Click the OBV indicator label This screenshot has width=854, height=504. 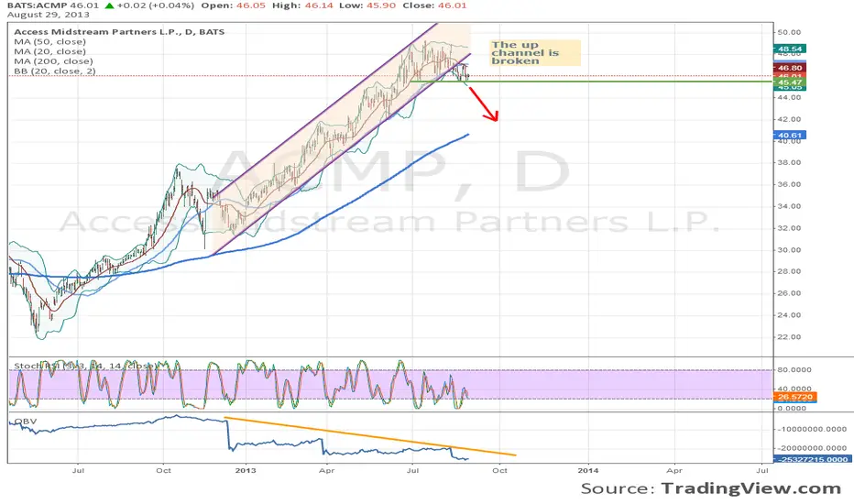26,422
